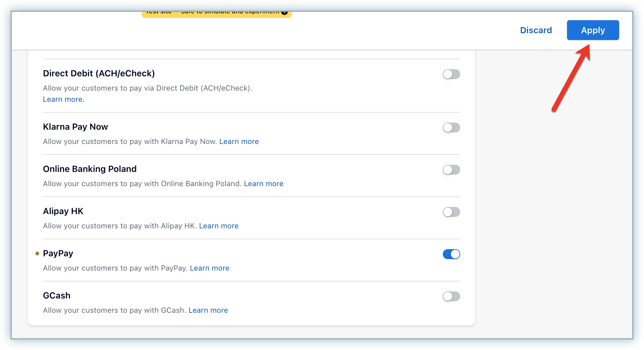Select the Alipay HK heading

pos(63,211)
